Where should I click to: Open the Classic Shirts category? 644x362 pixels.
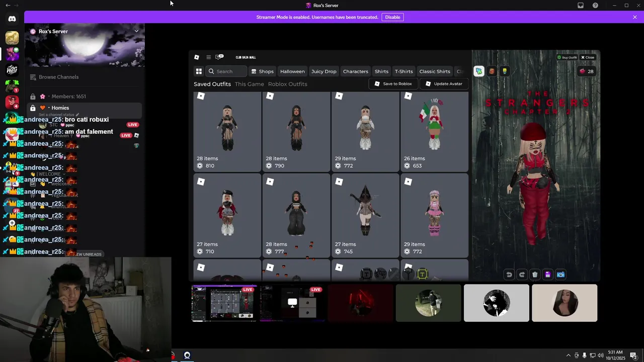(x=435, y=71)
